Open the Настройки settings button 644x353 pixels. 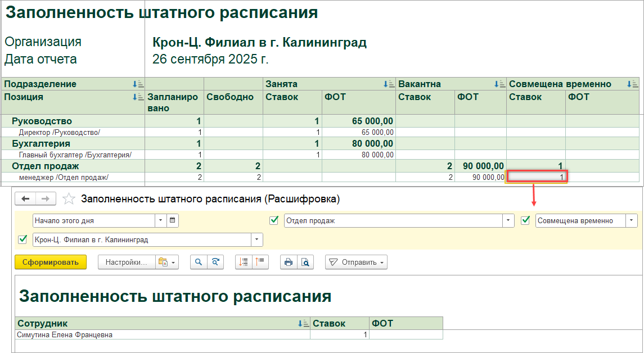[126, 262]
